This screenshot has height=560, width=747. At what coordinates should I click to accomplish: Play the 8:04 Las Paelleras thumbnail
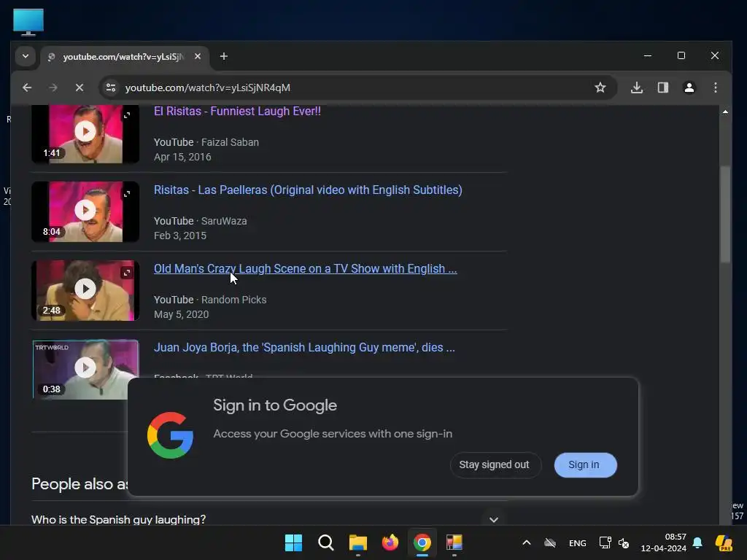coord(85,211)
